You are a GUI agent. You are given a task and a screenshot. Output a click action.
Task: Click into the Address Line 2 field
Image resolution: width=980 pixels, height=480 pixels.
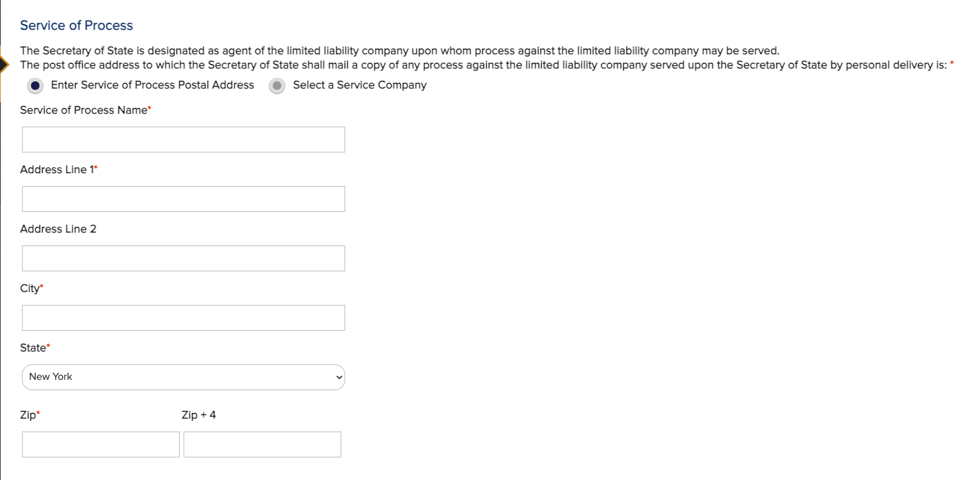click(x=184, y=258)
